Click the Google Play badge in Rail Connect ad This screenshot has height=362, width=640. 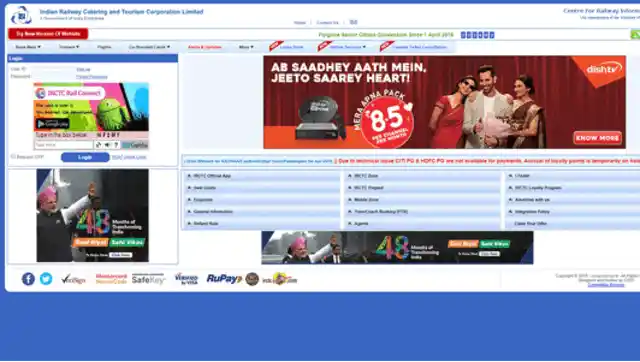pos(53,123)
